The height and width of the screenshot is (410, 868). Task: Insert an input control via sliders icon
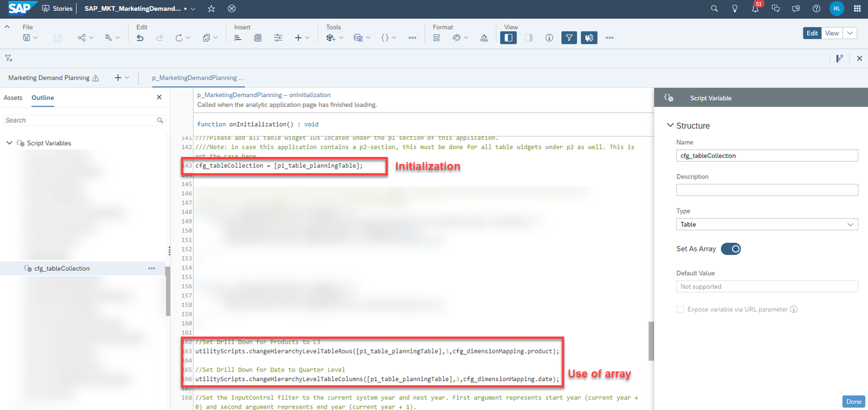pos(278,37)
